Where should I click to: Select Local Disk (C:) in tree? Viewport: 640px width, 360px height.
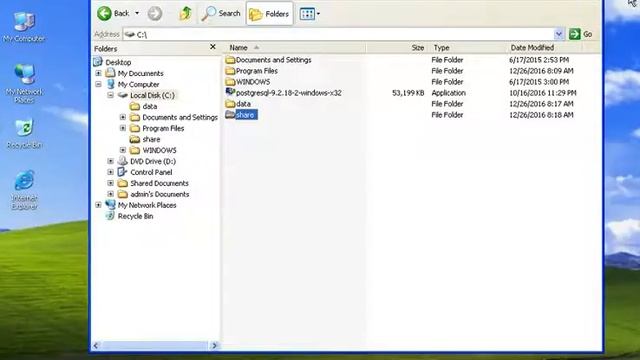(147, 96)
